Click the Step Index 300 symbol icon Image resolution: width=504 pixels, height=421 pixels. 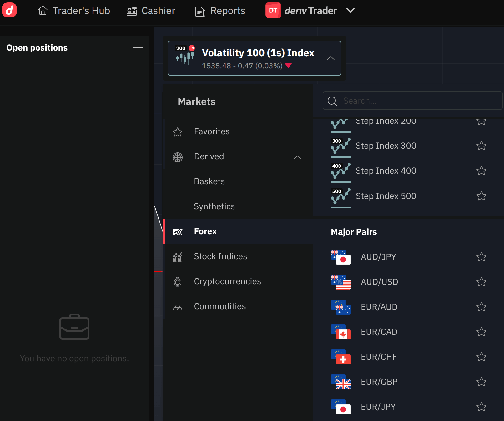[340, 146]
